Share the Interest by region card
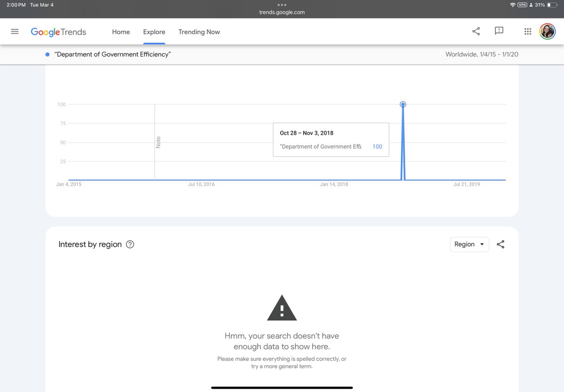Image resolution: width=564 pixels, height=392 pixels. [x=501, y=244]
